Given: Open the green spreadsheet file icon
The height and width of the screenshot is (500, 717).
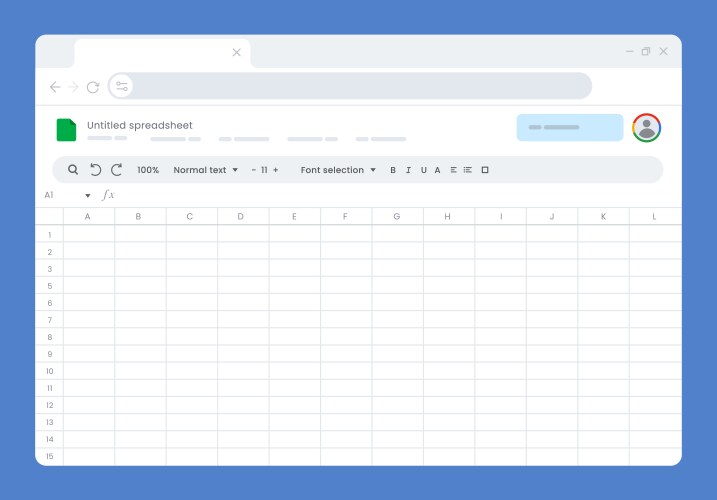Looking at the screenshot, I should 66,130.
